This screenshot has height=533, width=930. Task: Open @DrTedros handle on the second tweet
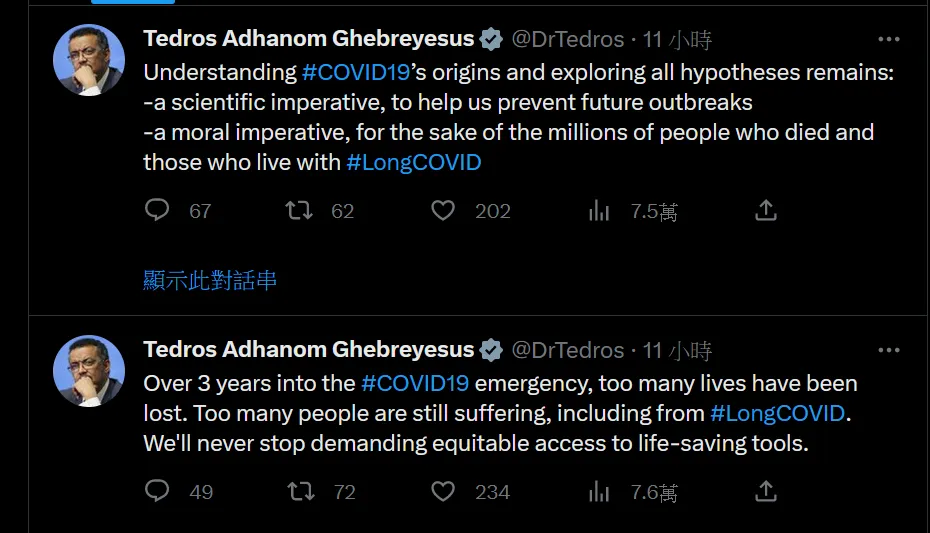point(568,350)
